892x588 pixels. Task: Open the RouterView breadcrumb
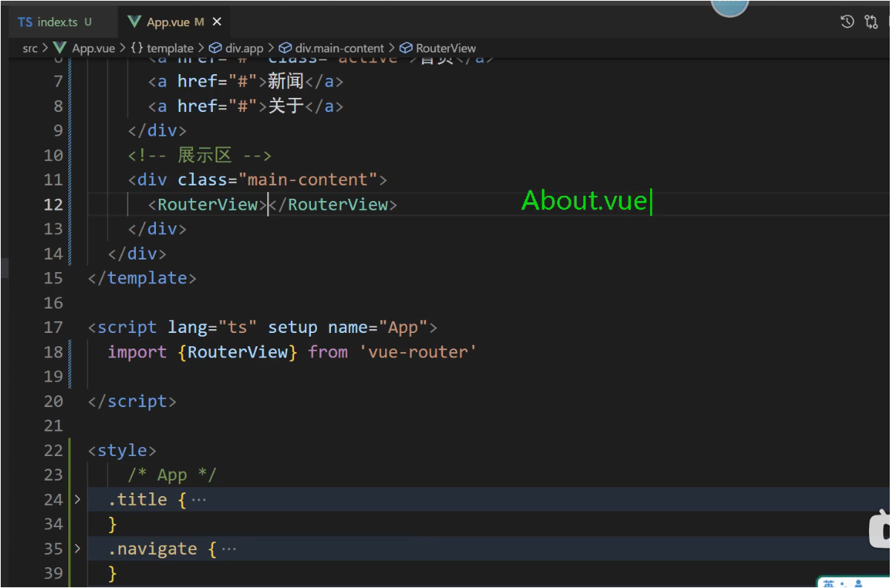[x=438, y=48]
